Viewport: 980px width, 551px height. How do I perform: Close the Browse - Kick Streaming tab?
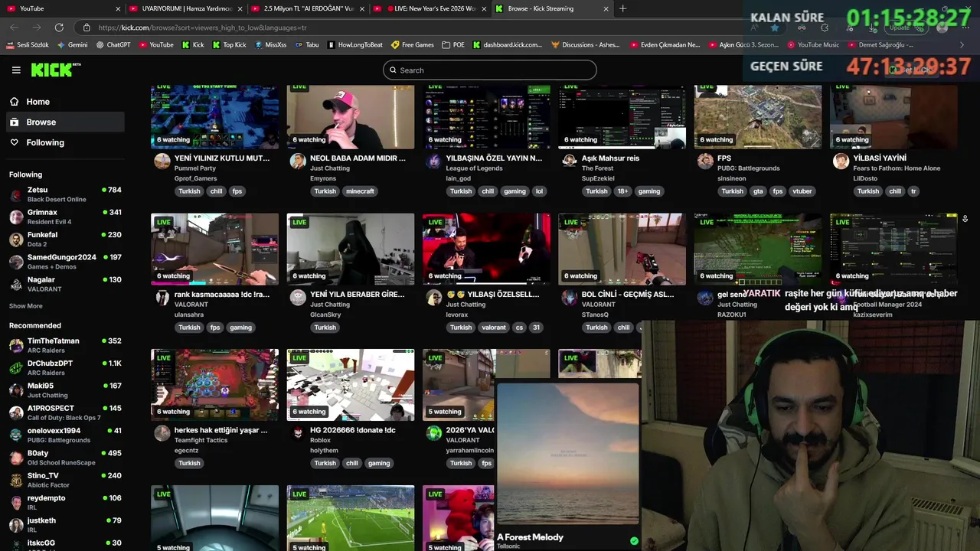[606, 8]
